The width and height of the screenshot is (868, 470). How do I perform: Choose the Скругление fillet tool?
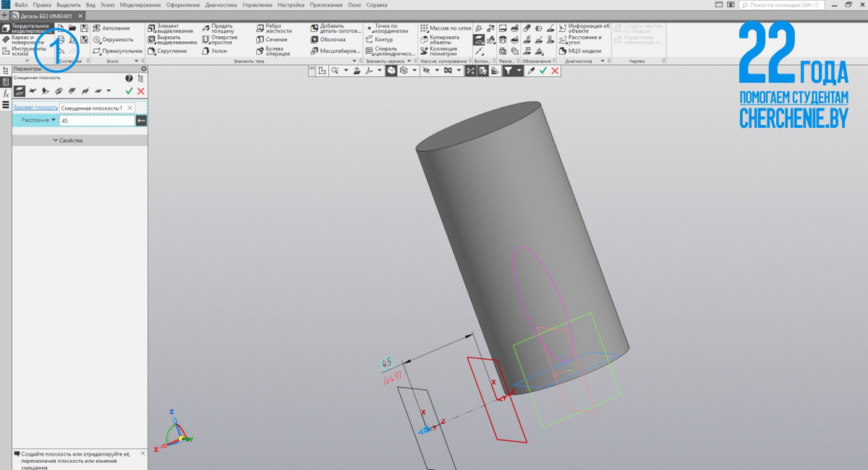click(x=168, y=51)
